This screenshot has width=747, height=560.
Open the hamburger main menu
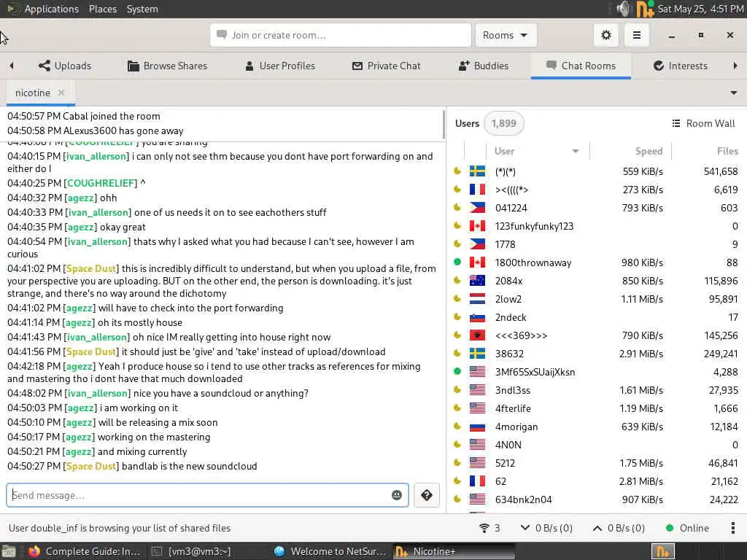tap(636, 35)
